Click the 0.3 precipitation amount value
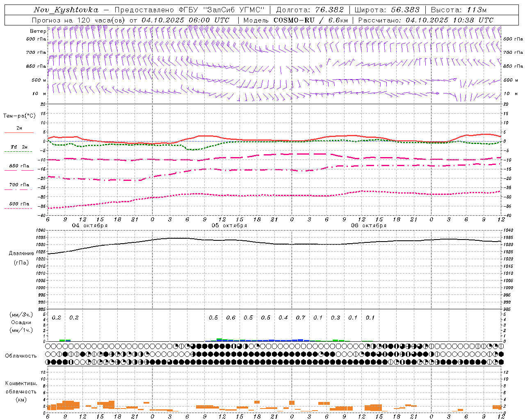The image size is (525, 420). (336, 317)
